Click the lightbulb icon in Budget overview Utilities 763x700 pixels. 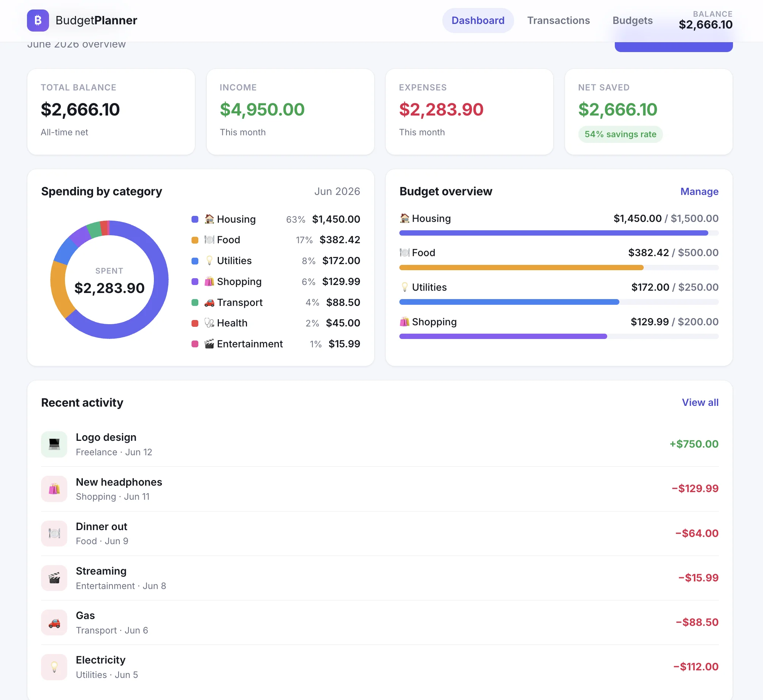[405, 287]
